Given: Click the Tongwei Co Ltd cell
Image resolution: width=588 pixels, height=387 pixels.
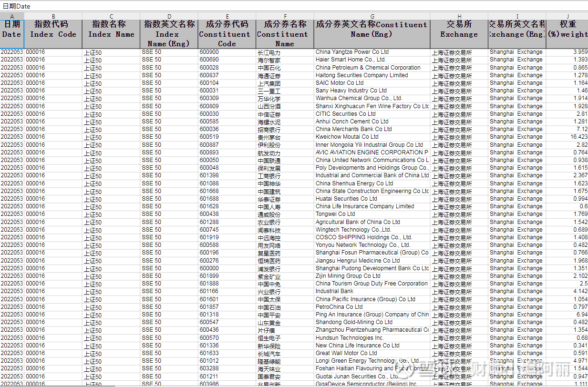Looking at the screenshot, I should 372,214.
